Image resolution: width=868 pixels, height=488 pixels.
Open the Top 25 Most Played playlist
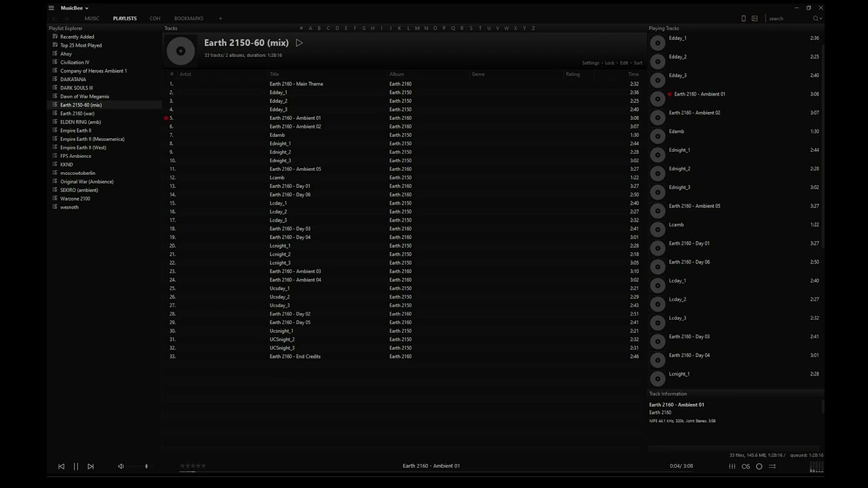coord(81,45)
